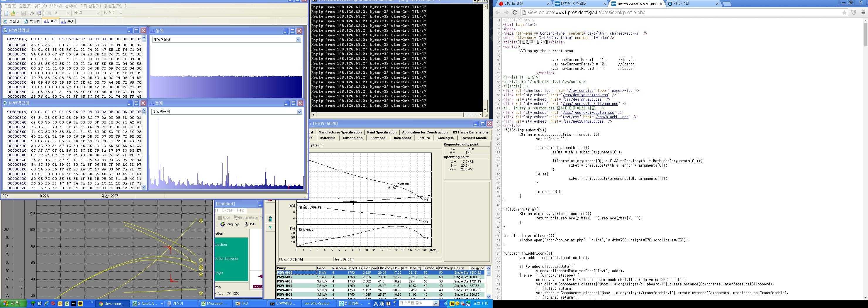Open the 편집(E) menu in HxD
The height and width of the screenshot is (308, 868).
point(25,6)
